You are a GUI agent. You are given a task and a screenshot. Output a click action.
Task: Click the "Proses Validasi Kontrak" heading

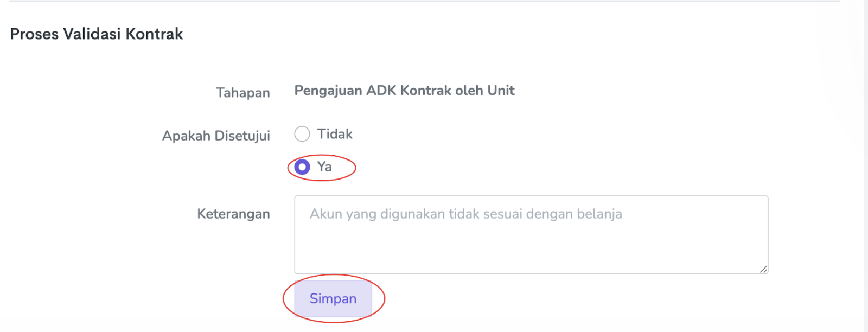(x=97, y=34)
